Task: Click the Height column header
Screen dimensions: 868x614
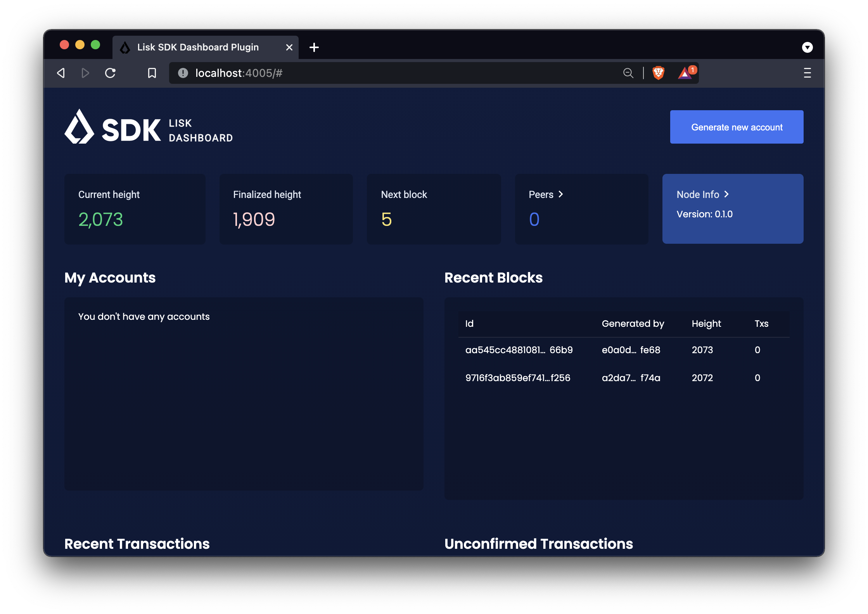Action: click(706, 324)
